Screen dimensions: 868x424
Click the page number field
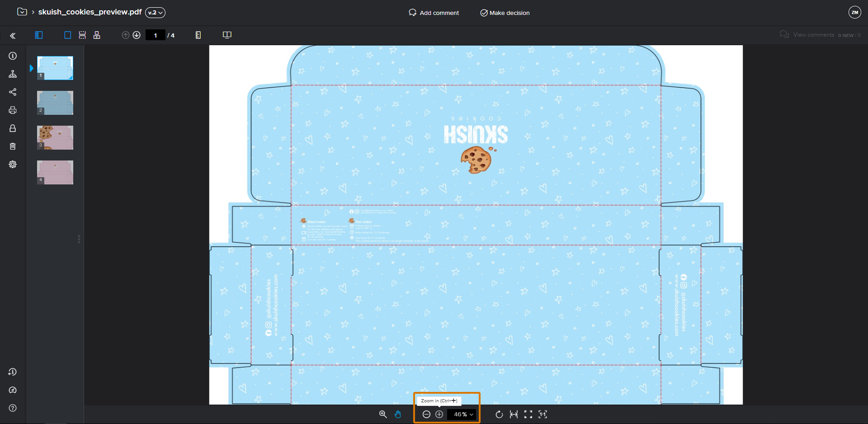click(156, 35)
